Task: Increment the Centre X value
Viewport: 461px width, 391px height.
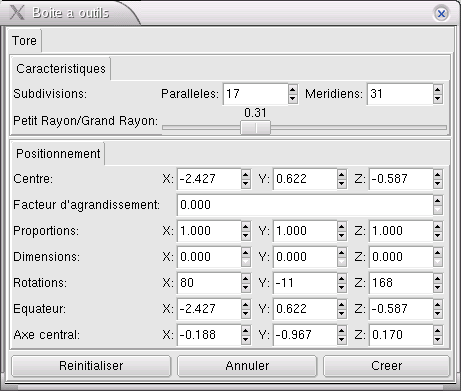Action: [246, 174]
